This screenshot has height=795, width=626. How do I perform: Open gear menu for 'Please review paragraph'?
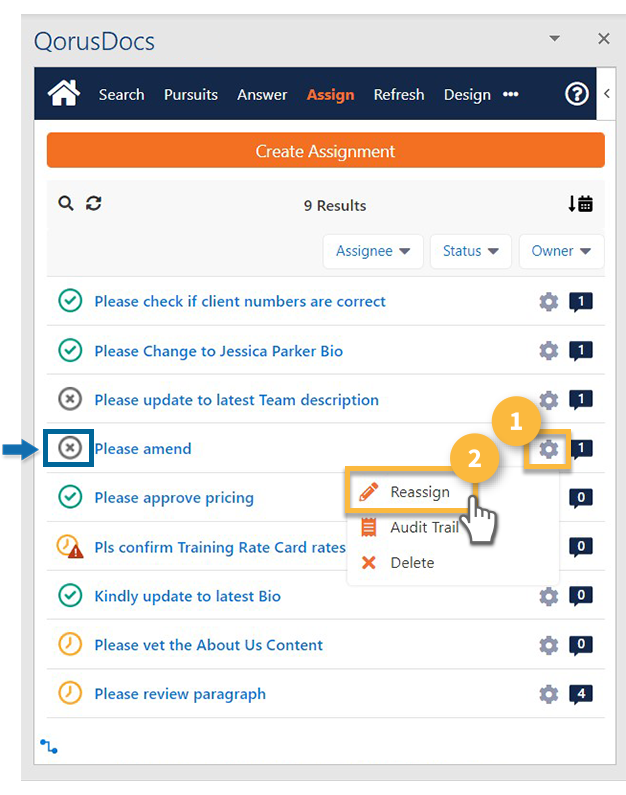click(x=548, y=694)
